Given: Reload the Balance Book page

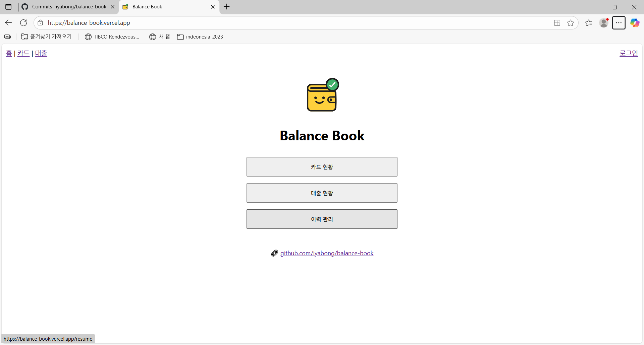Looking at the screenshot, I should (23, 23).
